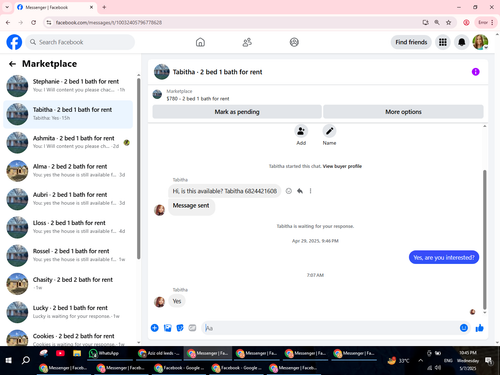The height and width of the screenshot is (375, 500).
Task: Click Tabitha's 'Hi, is this available?' message
Action: tap(224, 191)
